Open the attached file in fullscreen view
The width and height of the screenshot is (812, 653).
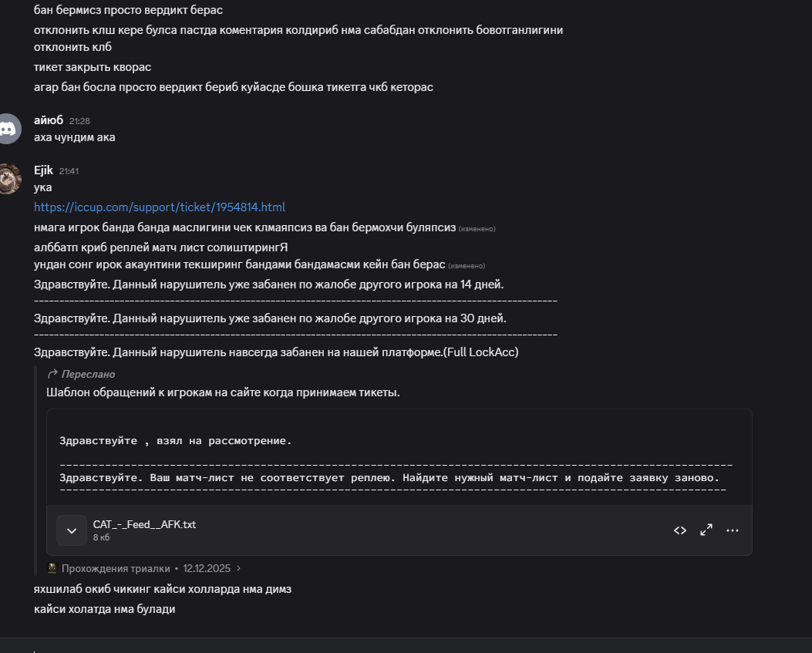pyautogui.click(x=706, y=530)
